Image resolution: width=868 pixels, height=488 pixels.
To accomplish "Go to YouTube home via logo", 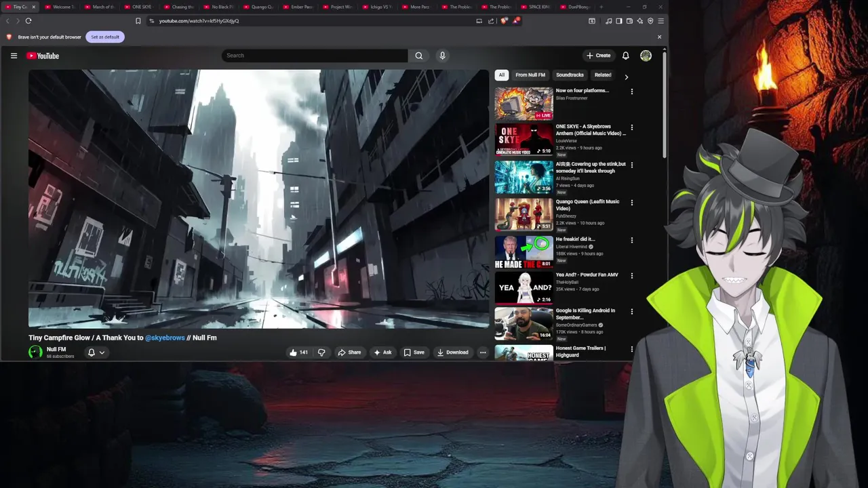I will [43, 56].
